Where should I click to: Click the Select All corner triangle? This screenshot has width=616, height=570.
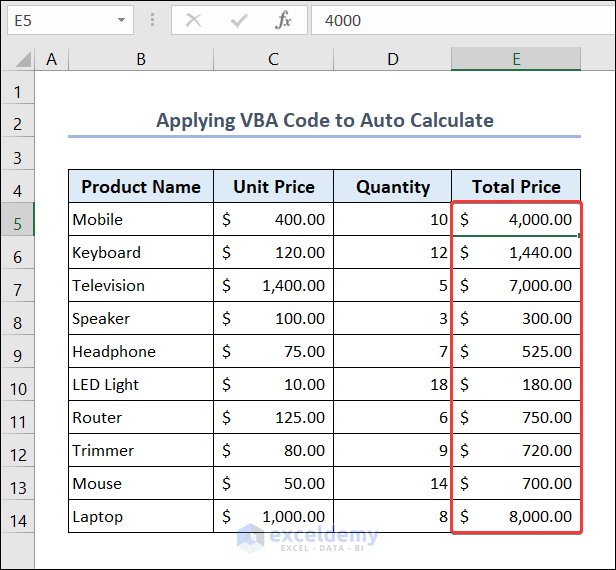coord(18,60)
